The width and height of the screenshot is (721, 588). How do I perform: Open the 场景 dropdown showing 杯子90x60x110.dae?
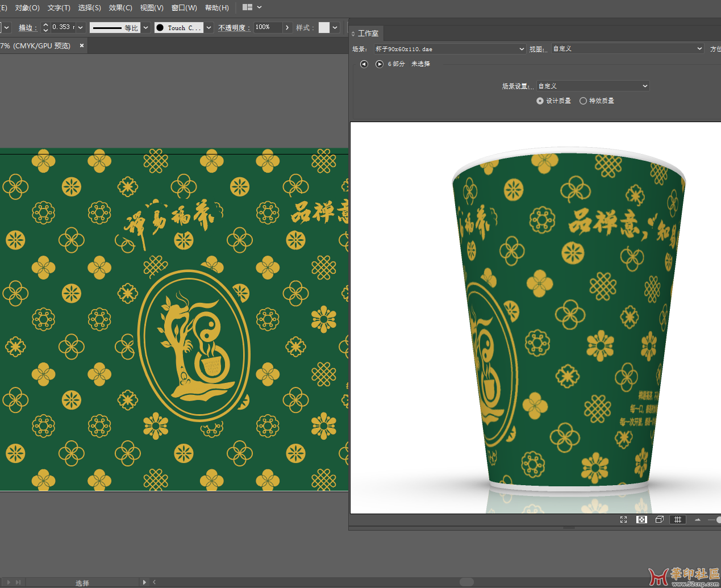click(449, 49)
